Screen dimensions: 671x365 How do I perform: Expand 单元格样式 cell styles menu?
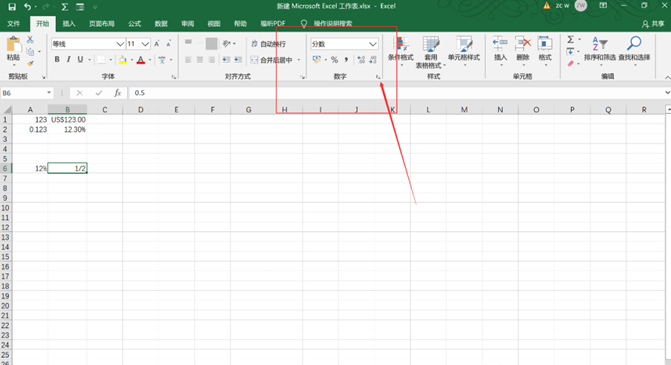click(x=464, y=52)
